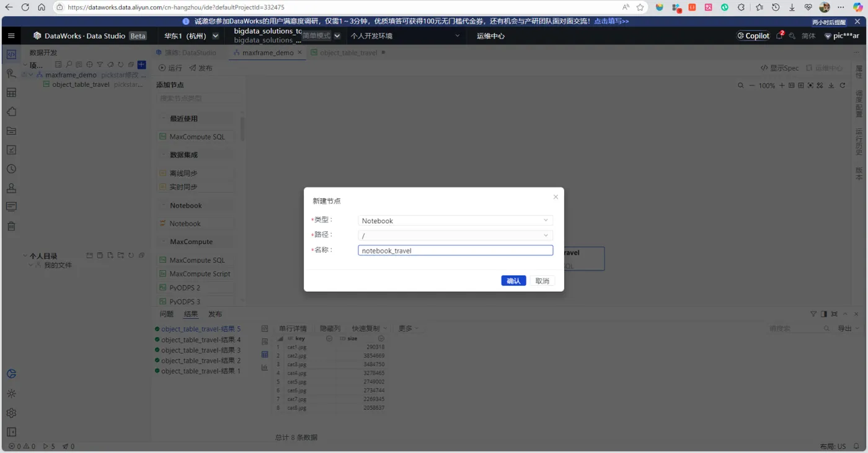Switch to the 问题 bottom tab

[x=166, y=314]
